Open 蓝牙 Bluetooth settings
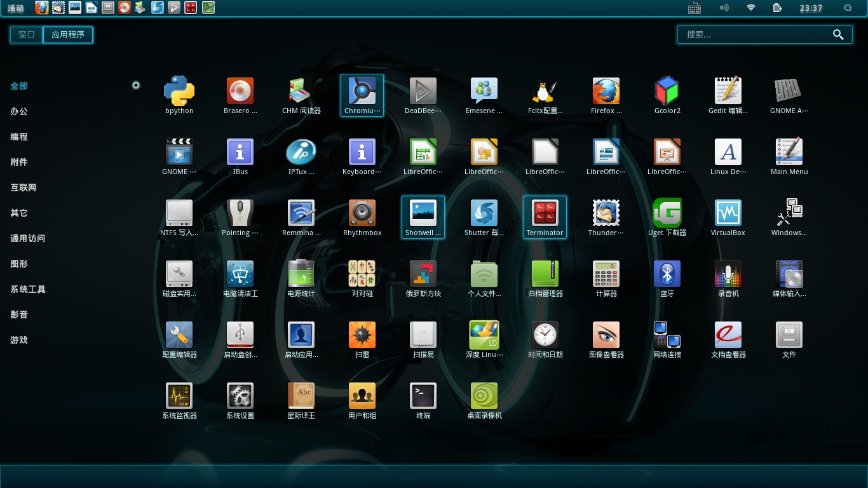 667,279
